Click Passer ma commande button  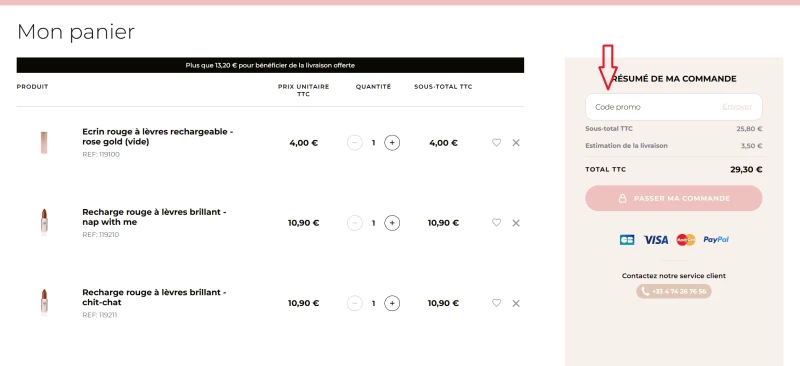pyautogui.click(x=673, y=198)
